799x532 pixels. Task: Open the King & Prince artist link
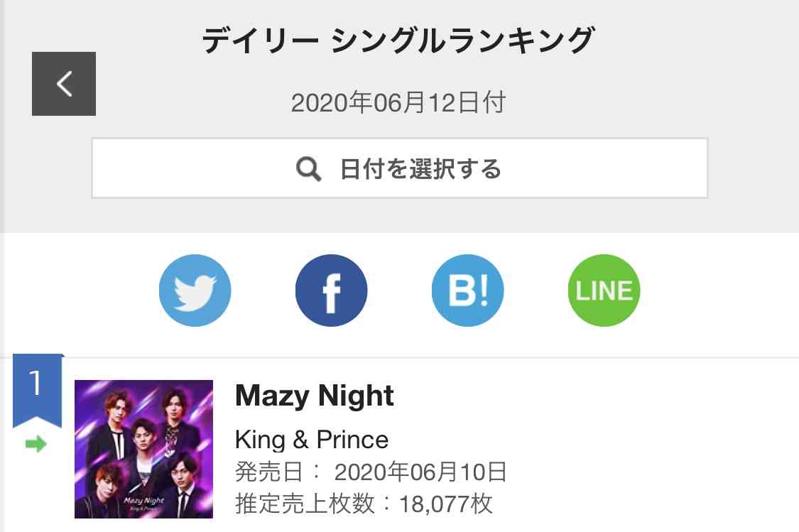312,439
